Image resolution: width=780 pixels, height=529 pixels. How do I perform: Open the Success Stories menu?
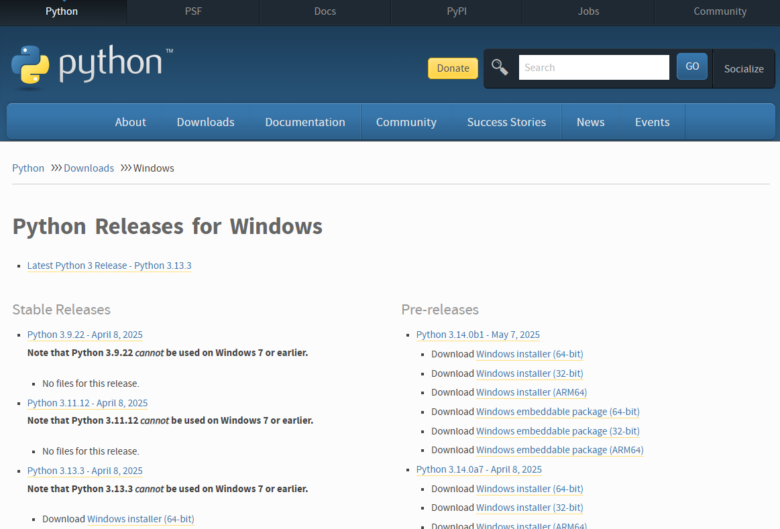tap(506, 122)
